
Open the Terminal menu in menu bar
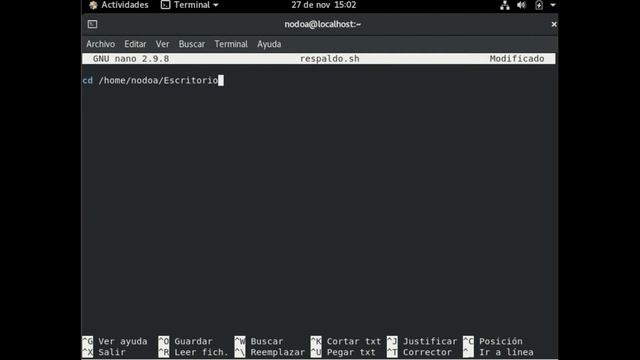[231, 44]
